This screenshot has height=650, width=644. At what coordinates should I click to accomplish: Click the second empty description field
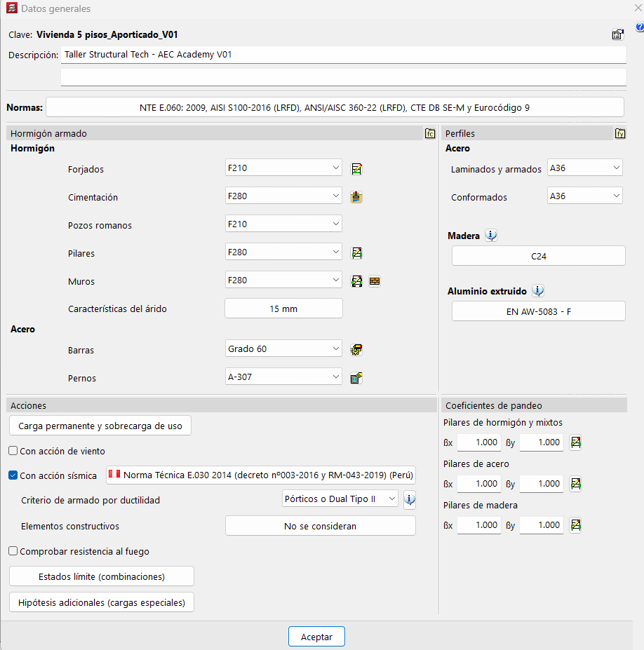tap(343, 76)
